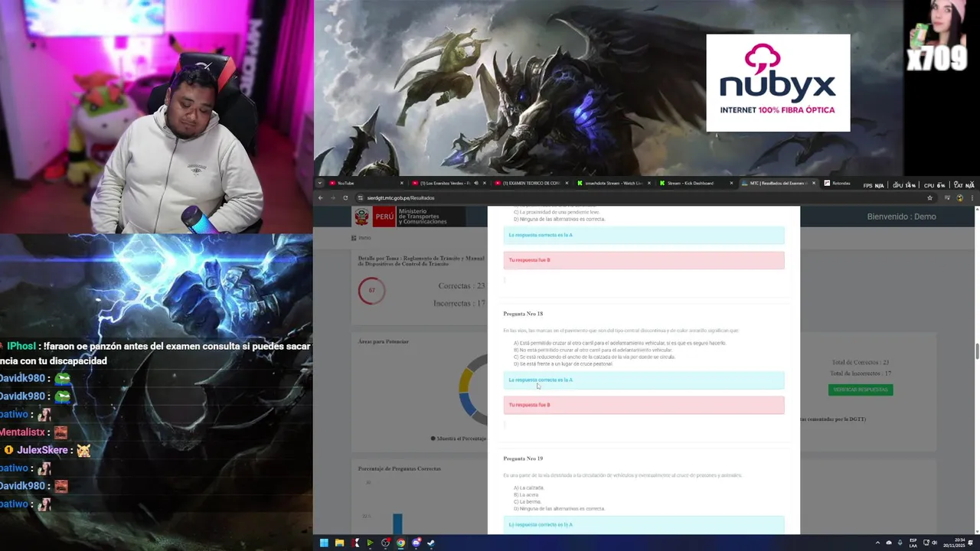The image size is (980, 551).
Task: Select option A) La calzada
Action: pyautogui.click(x=528, y=487)
